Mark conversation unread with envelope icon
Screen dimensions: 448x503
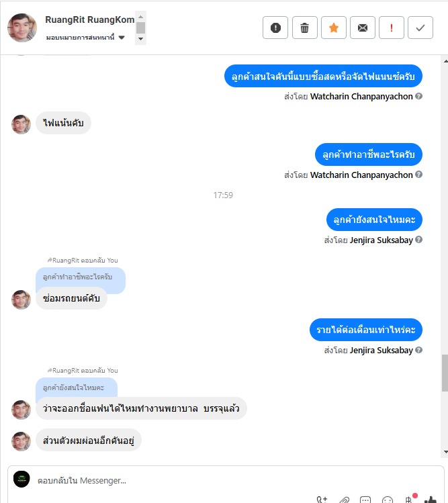(362, 28)
